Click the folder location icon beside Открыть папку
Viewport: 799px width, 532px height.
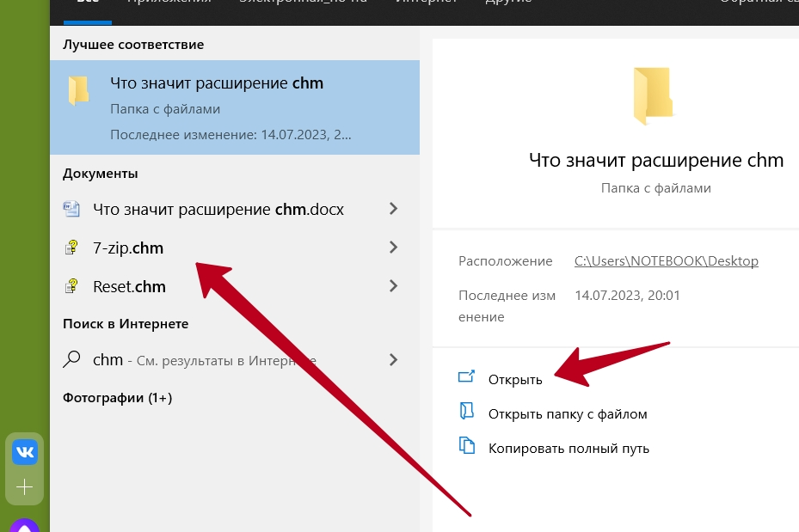tap(466, 411)
